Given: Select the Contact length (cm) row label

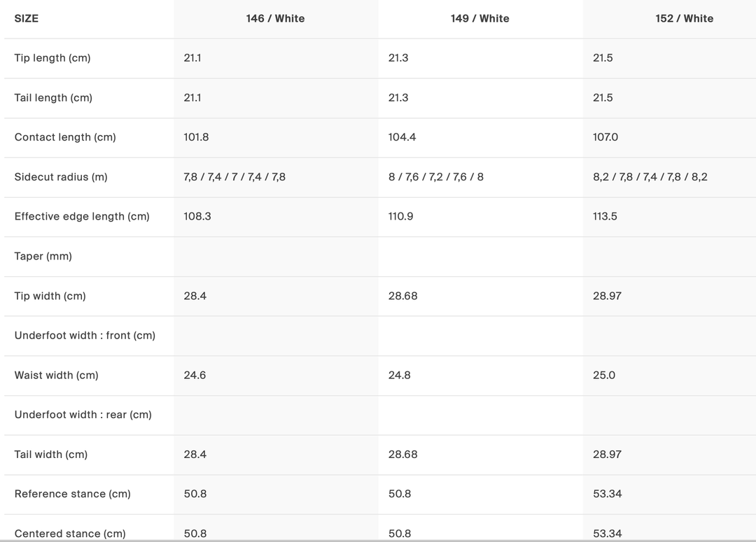Looking at the screenshot, I should point(65,137).
